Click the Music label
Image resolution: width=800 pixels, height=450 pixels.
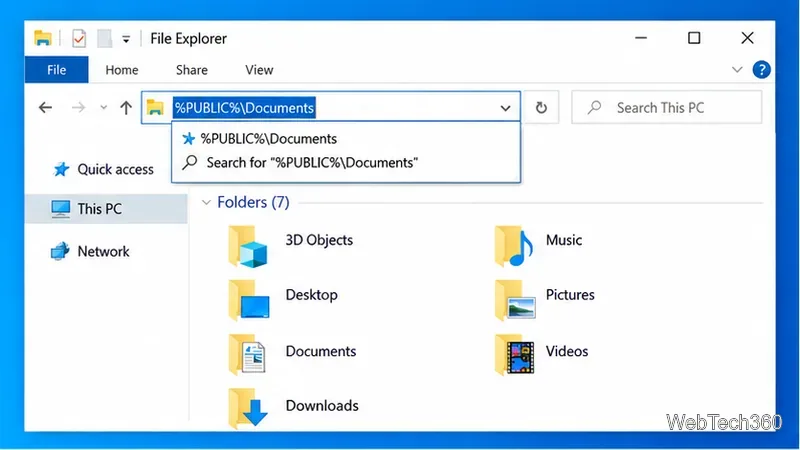point(564,240)
